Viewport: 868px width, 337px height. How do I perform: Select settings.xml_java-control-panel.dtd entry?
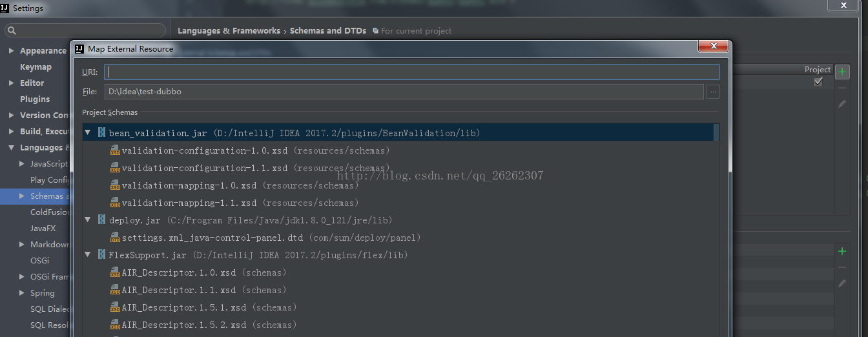[x=212, y=238]
